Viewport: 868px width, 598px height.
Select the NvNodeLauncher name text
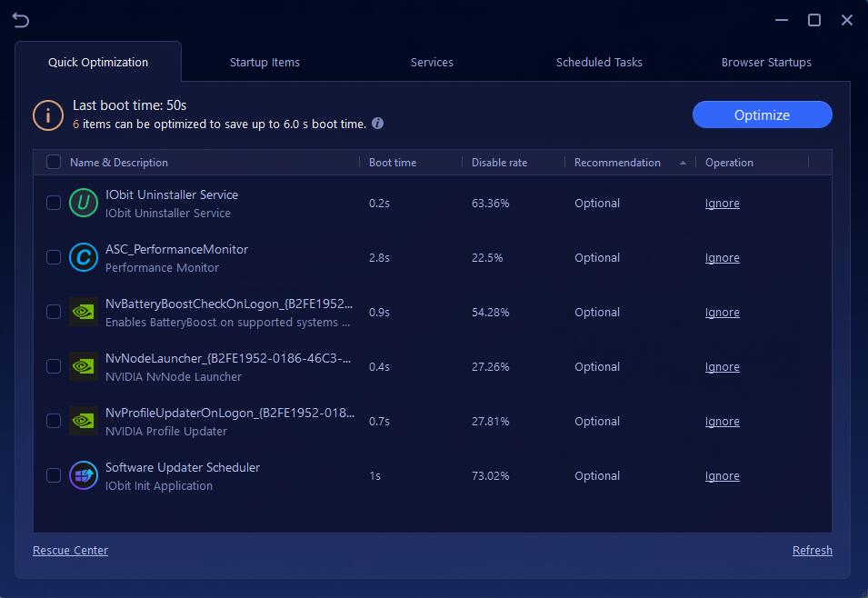(x=228, y=358)
